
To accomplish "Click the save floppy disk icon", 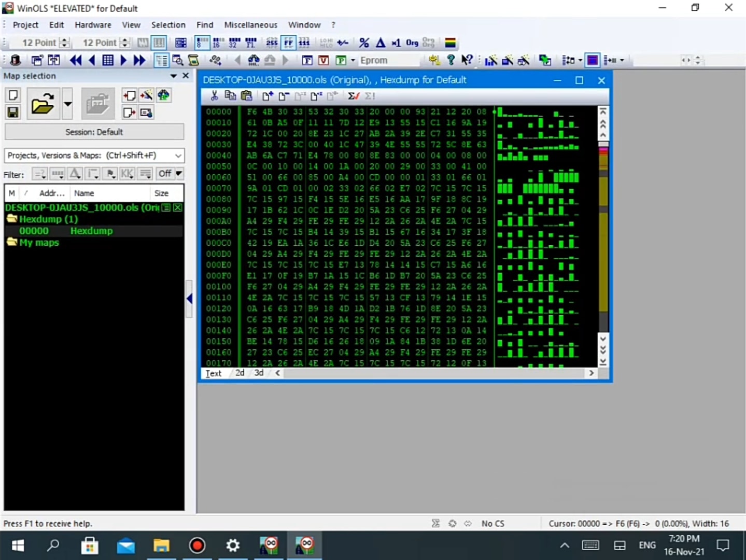I will (13, 112).
